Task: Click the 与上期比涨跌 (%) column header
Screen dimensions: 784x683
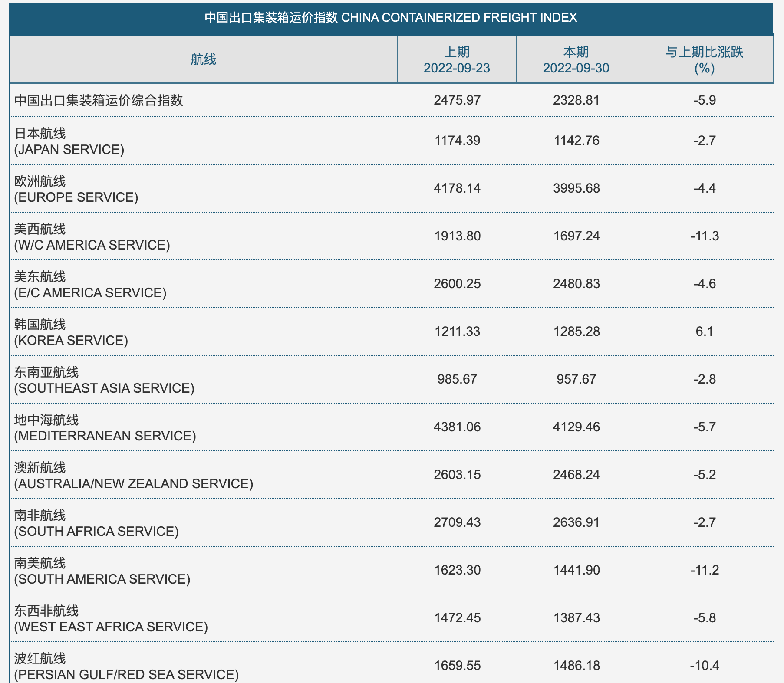Action: tap(704, 60)
